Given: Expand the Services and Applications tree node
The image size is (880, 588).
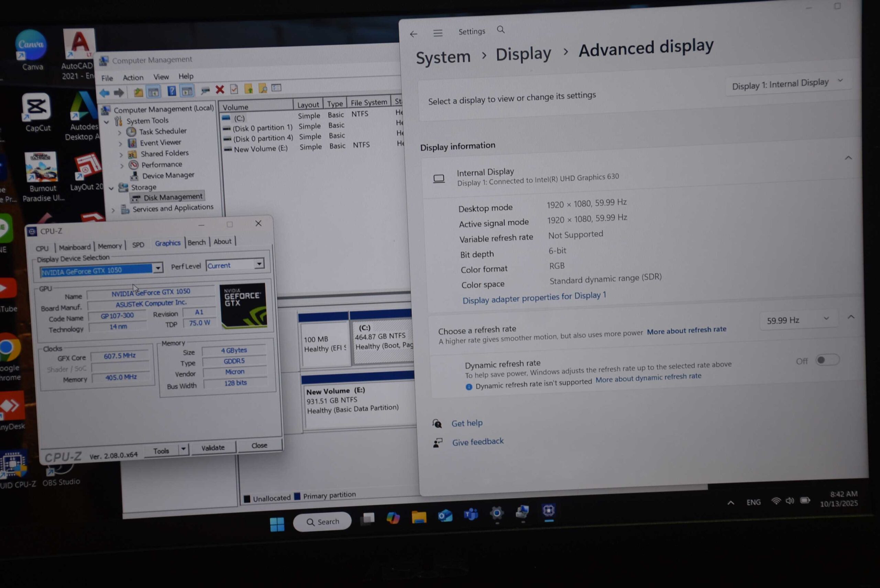Looking at the screenshot, I should [113, 210].
